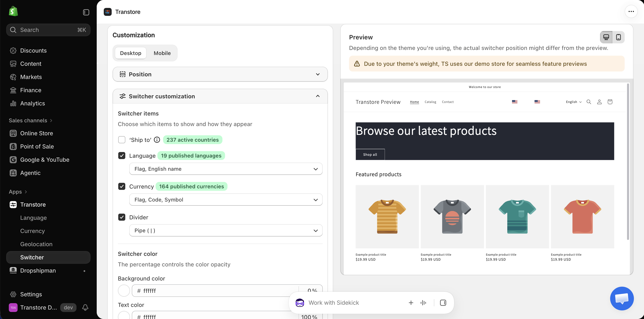Click the preview cart icon
Screen dimensions: 644x319
(x=610, y=102)
